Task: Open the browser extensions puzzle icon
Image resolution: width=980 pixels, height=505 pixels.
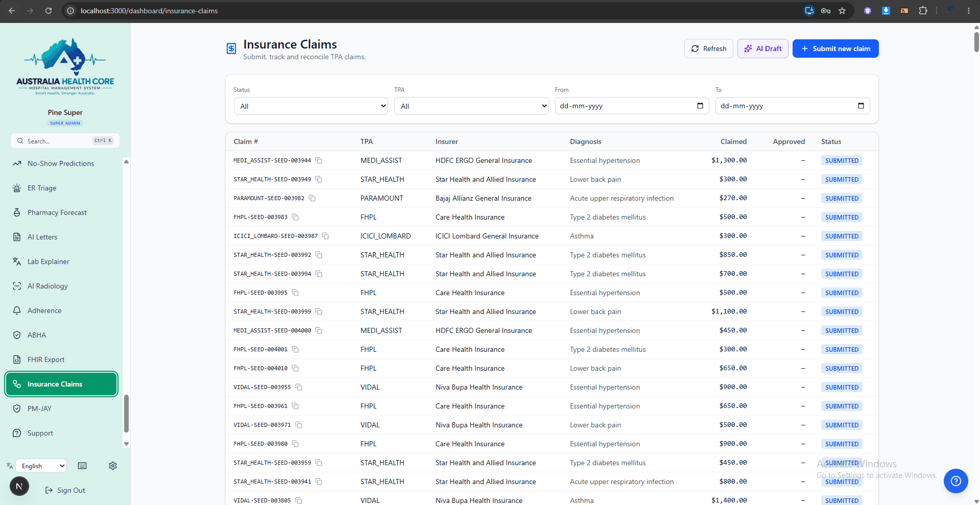Action: 923,11
